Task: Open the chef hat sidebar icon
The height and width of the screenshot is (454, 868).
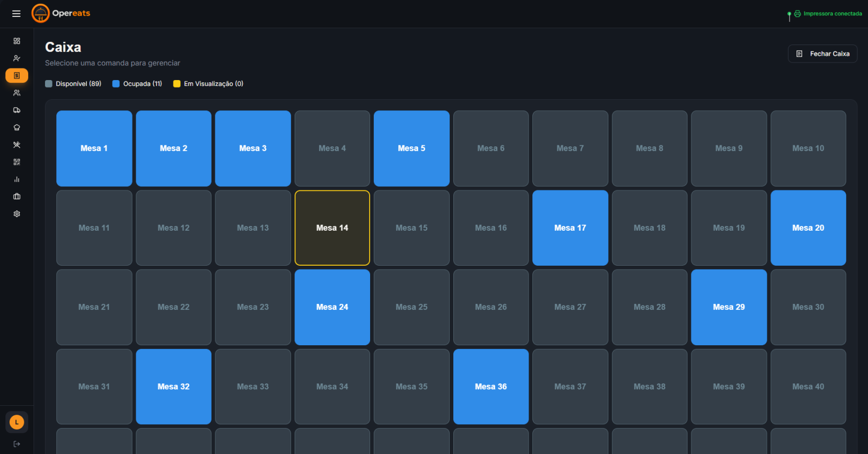Action: 17,127
